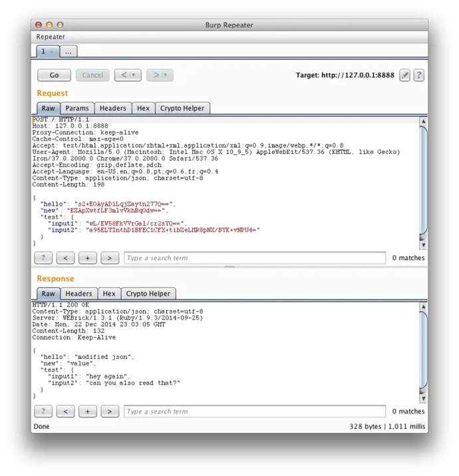This screenshot has width=459, height=476.
Task: Click response search help '?' button
Action: pos(43,411)
